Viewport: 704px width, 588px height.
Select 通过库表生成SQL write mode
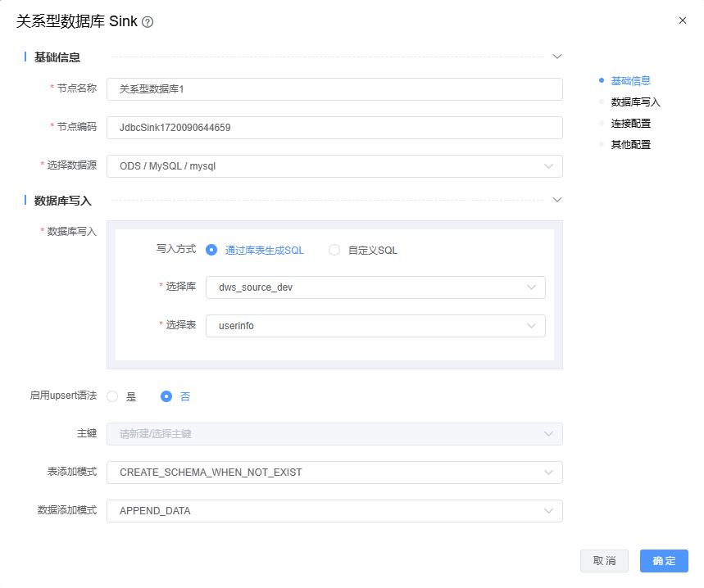[x=211, y=251]
